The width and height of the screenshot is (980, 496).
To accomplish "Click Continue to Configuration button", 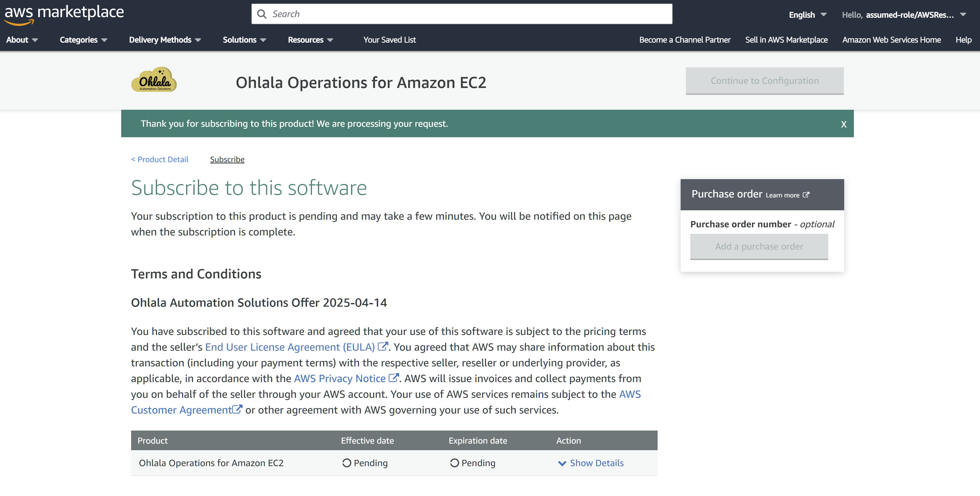I will coord(765,81).
